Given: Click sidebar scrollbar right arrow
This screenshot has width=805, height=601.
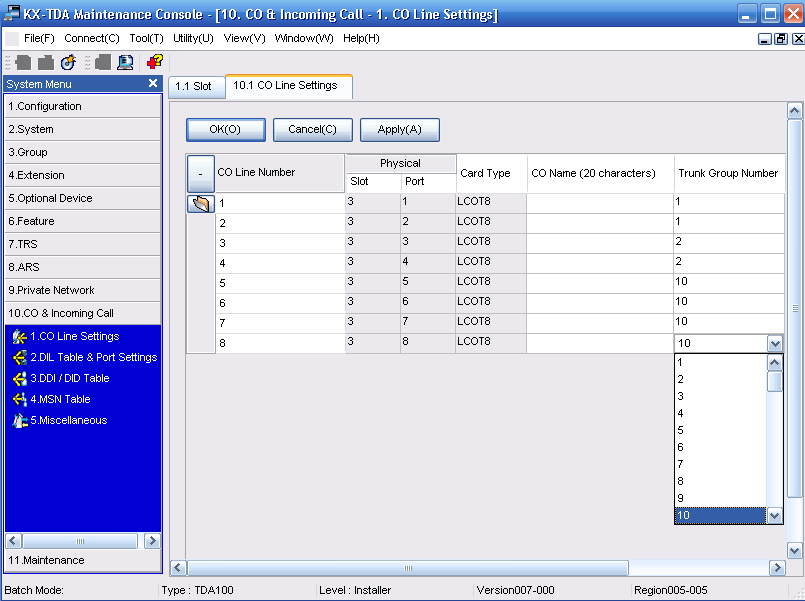Looking at the screenshot, I should (x=152, y=541).
